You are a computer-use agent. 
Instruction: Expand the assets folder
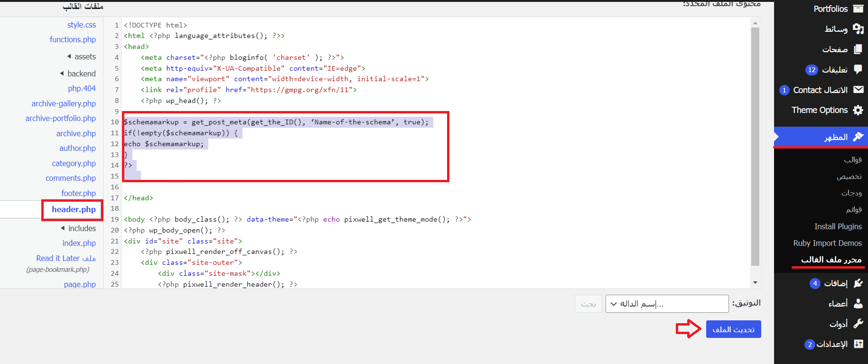coord(81,56)
